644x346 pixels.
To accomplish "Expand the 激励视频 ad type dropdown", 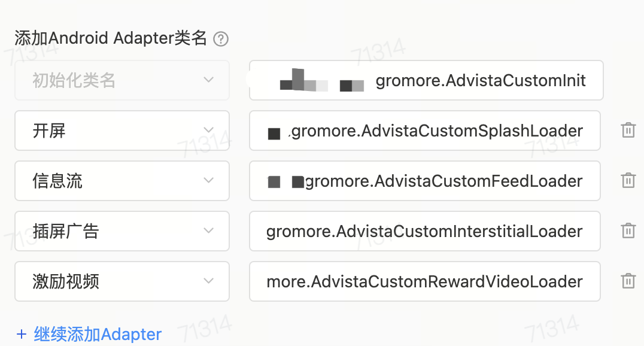I will point(121,281).
